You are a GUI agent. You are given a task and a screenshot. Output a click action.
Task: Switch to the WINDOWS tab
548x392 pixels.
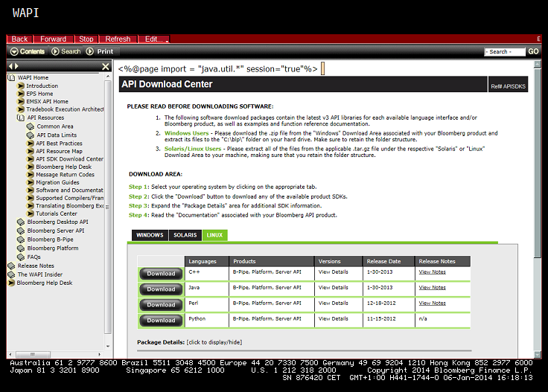(x=150, y=235)
